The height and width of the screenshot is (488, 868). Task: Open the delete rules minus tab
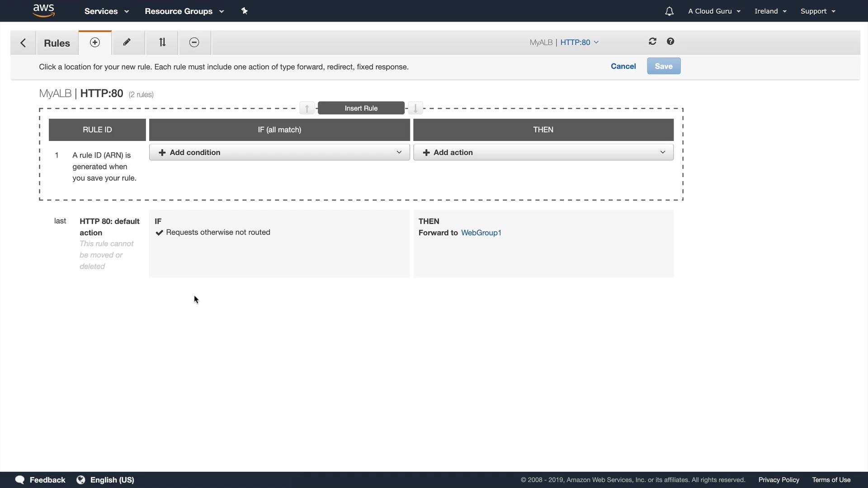194,42
